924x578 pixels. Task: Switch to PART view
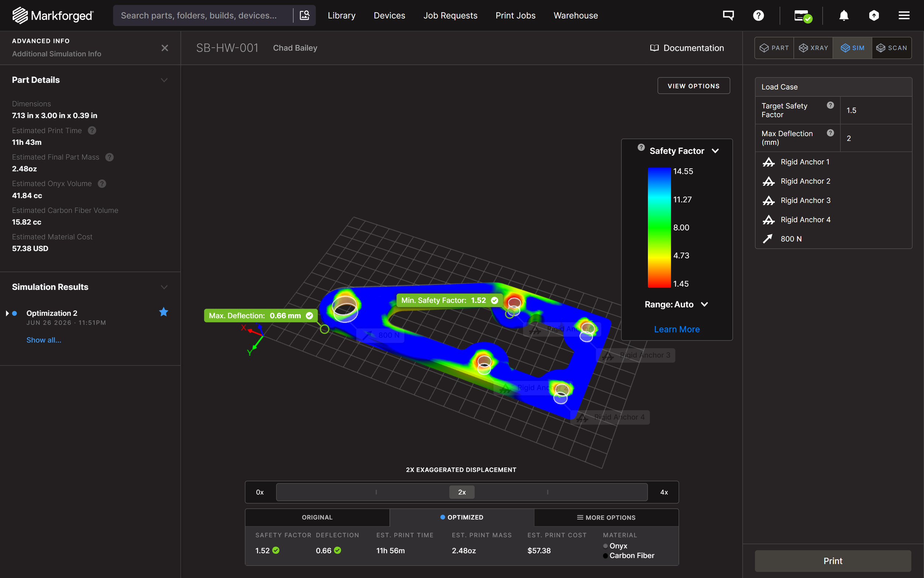click(x=774, y=48)
